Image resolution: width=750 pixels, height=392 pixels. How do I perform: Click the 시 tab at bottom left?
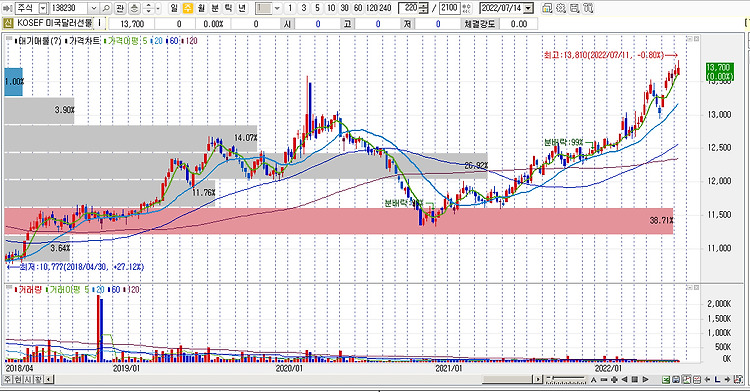coord(27,380)
